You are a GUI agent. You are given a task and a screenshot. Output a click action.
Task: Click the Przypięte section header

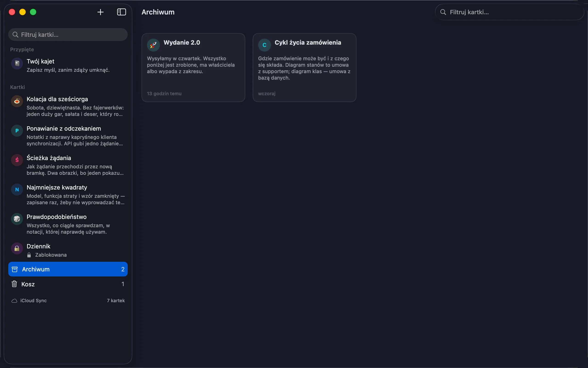(22, 49)
